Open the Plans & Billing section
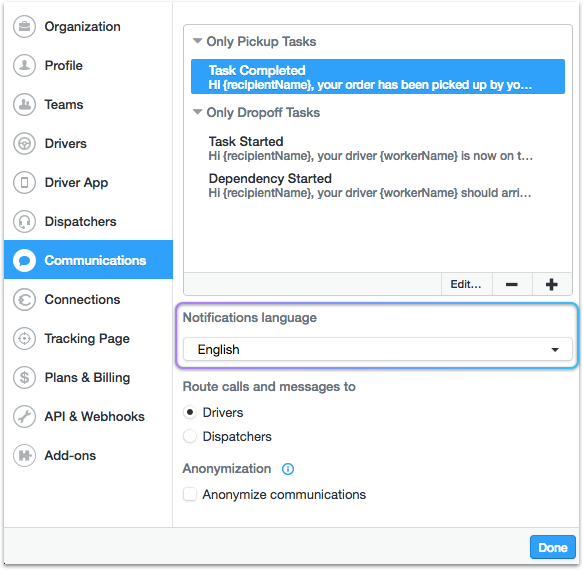Image resolution: width=583 pixels, height=570 pixels. [88, 378]
